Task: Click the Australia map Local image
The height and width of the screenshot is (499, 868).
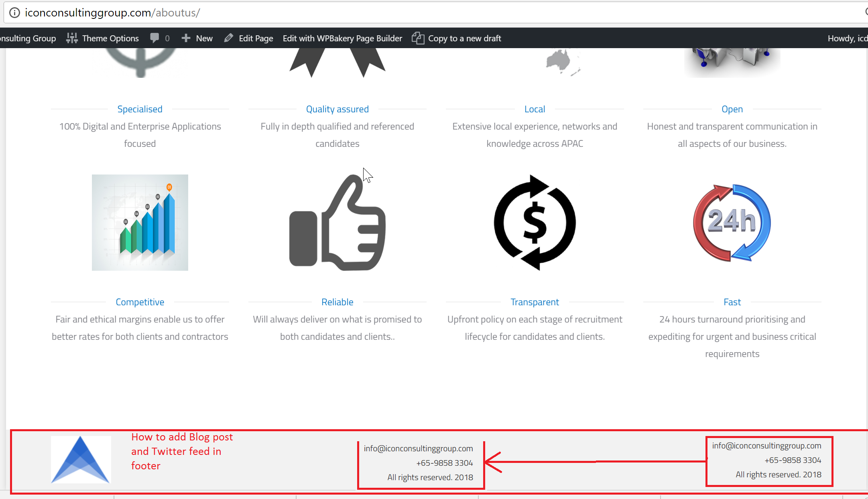Action: tap(563, 63)
